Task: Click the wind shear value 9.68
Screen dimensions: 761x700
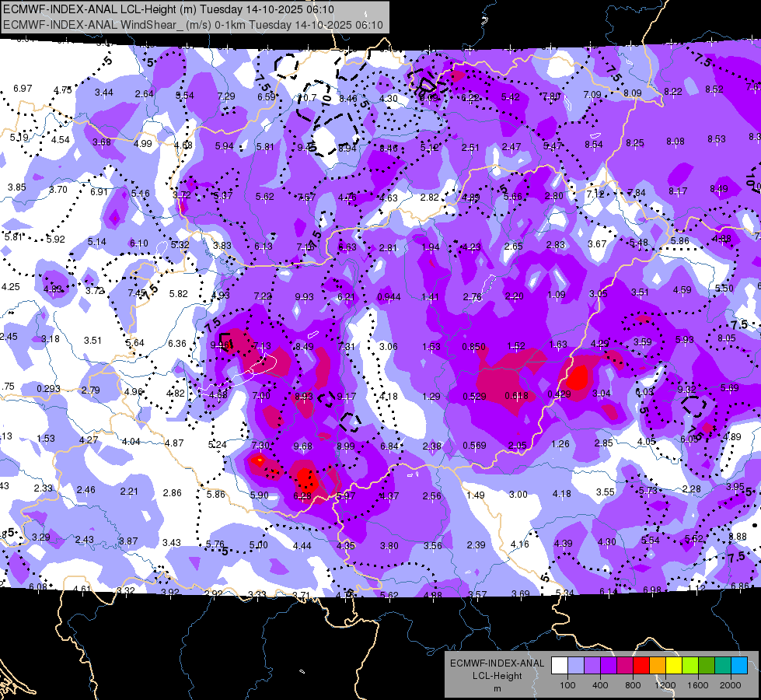Action: (x=303, y=446)
